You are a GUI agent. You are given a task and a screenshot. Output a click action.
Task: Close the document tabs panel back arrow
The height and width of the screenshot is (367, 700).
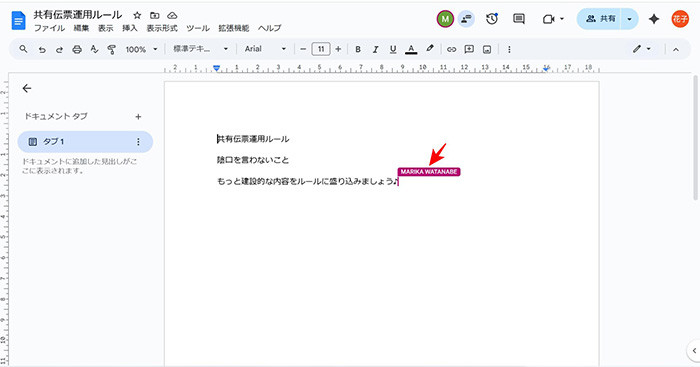27,88
